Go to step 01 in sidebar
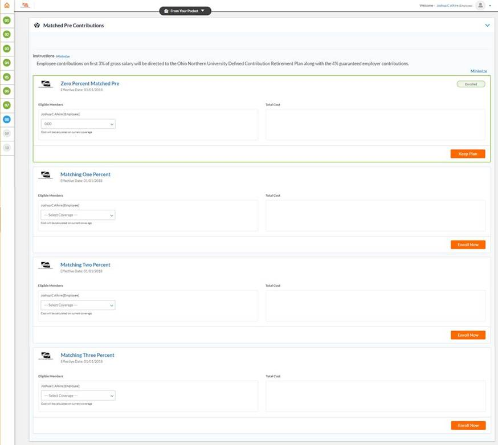The width and height of the screenshot is (502, 448). (x=7, y=21)
